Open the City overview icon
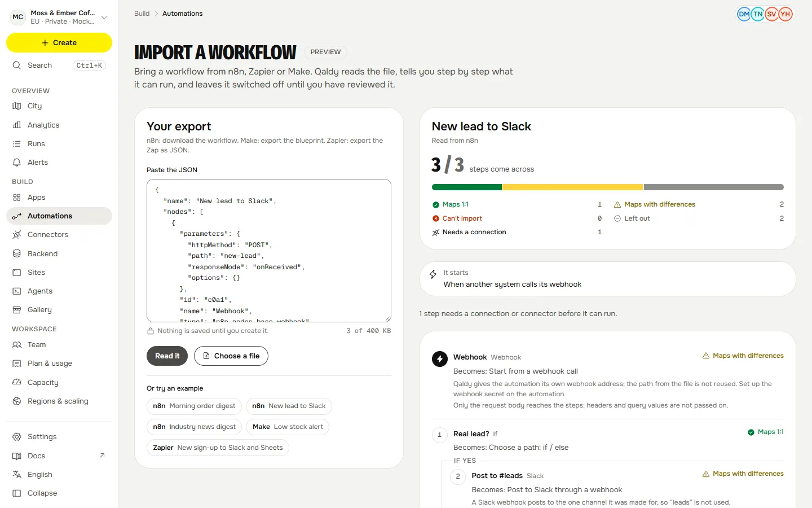 17,106
